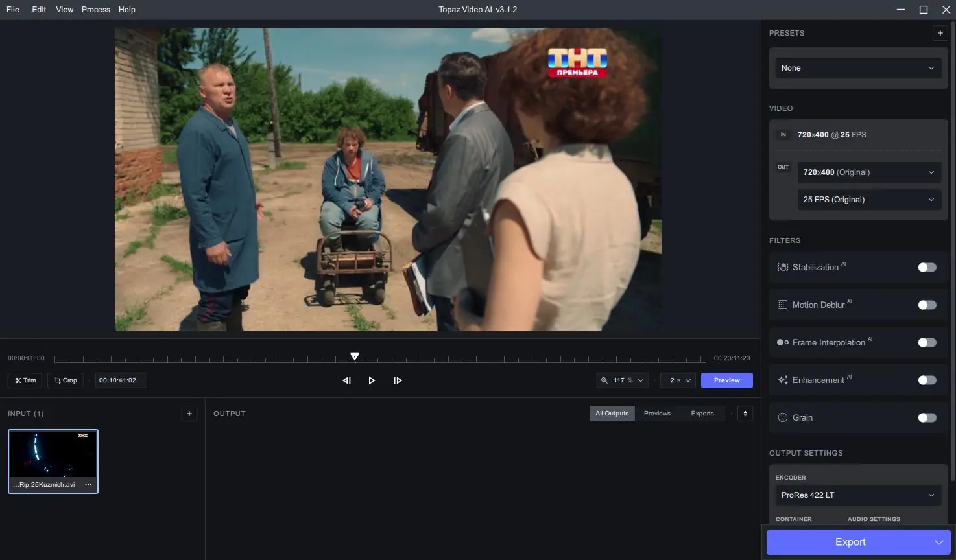This screenshot has width=956, height=560.
Task: Click the Frame Interpolation filter icon
Action: pyautogui.click(x=783, y=342)
